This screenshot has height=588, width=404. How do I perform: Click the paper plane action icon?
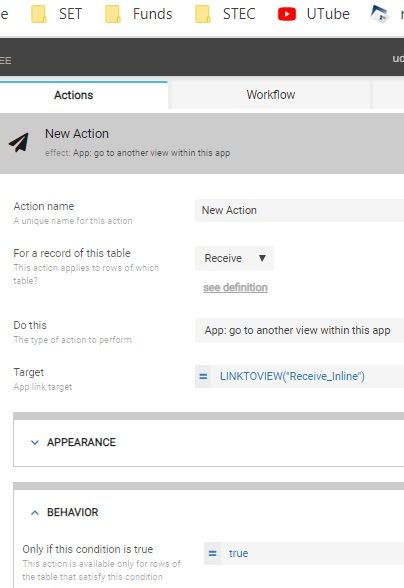(19, 142)
